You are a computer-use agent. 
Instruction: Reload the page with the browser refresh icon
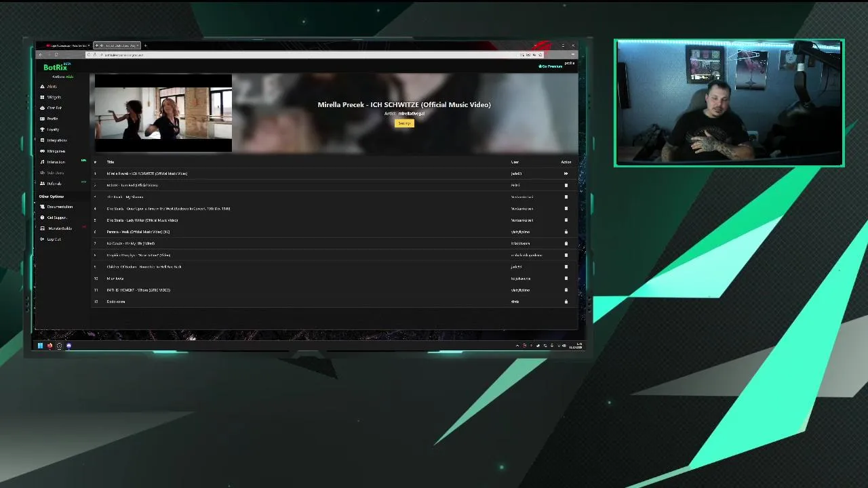pyautogui.click(x=56, y=55)
